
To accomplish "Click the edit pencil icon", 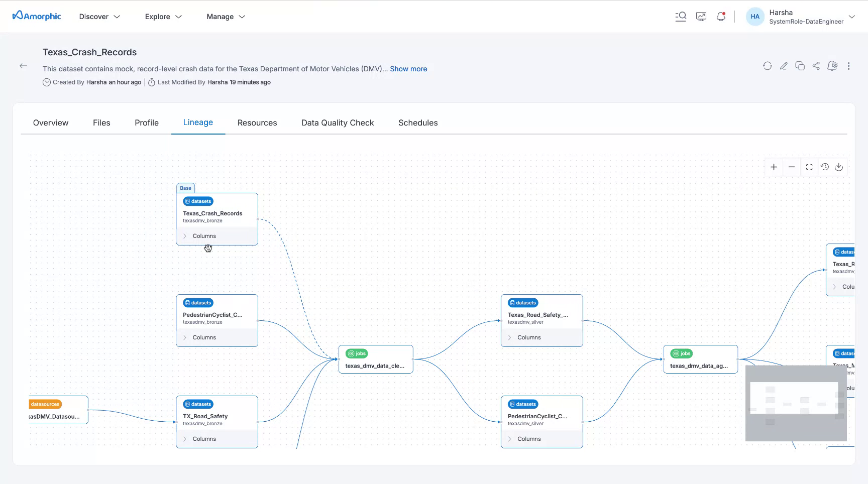I will tap(784, 66).
